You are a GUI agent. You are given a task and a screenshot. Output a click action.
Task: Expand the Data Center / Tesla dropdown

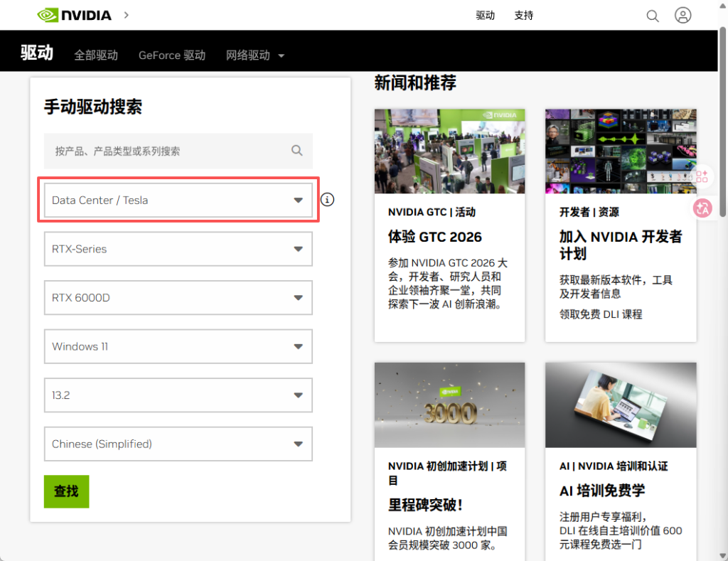[x=178, y=201]
